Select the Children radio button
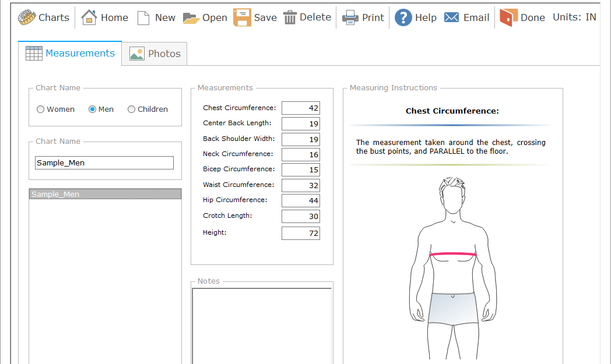611x364 pixels. point(131,109)
